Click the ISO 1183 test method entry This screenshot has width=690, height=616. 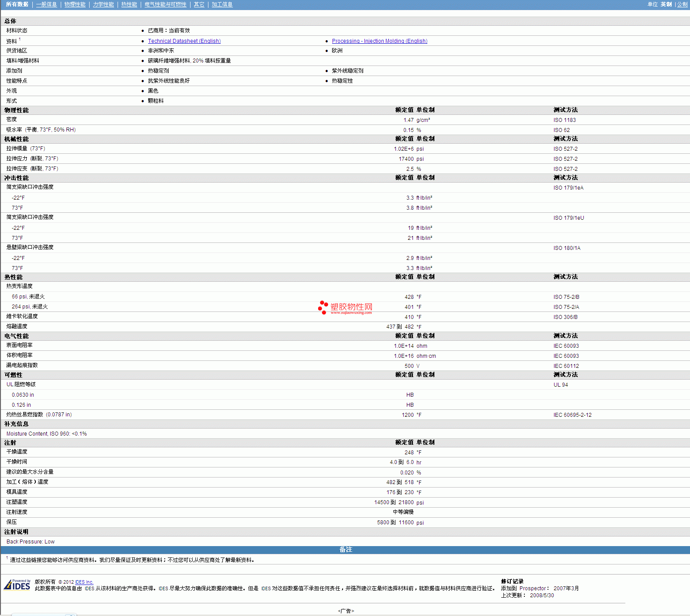[565, 120]
